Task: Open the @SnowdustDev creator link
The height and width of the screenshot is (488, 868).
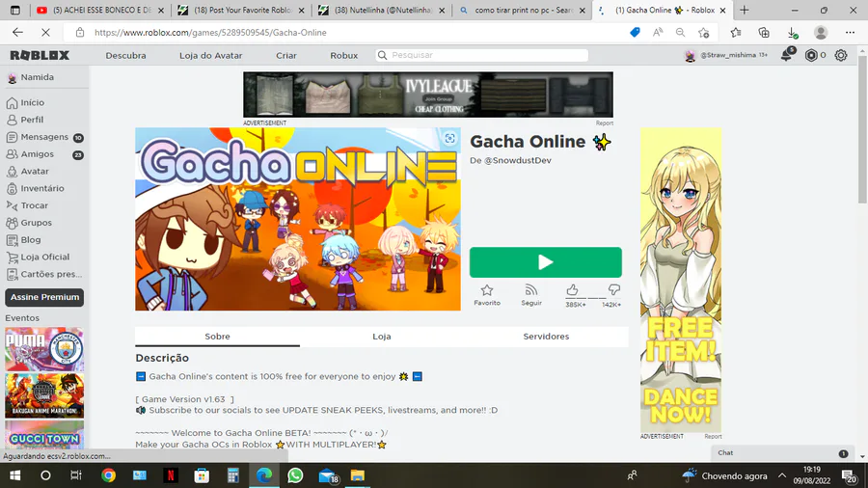Action: click(x=518, y=160)
